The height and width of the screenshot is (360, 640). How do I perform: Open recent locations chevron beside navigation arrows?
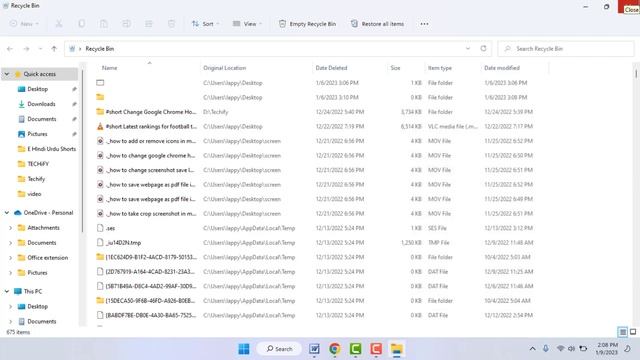[x=40, y=49]
